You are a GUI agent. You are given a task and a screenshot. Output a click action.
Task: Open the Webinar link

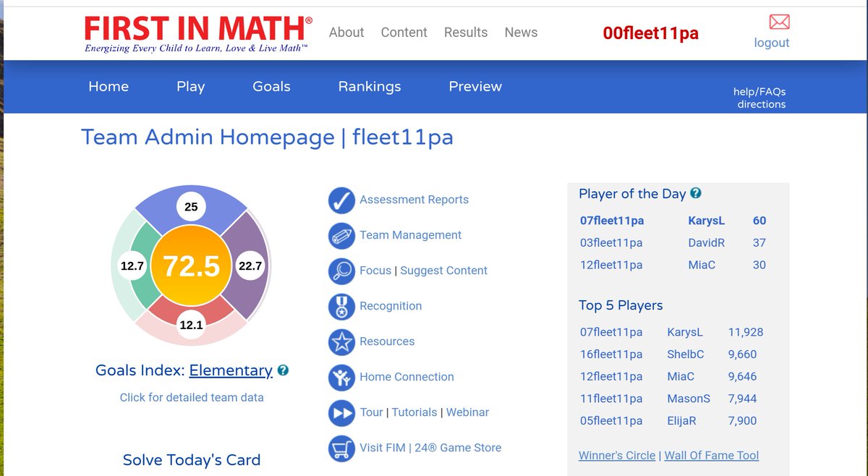[467, 412]
